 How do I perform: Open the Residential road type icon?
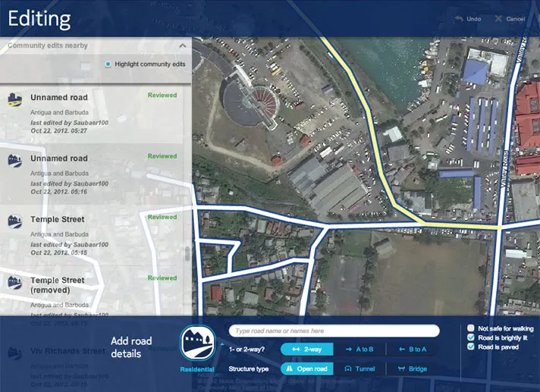pos(198,343)
